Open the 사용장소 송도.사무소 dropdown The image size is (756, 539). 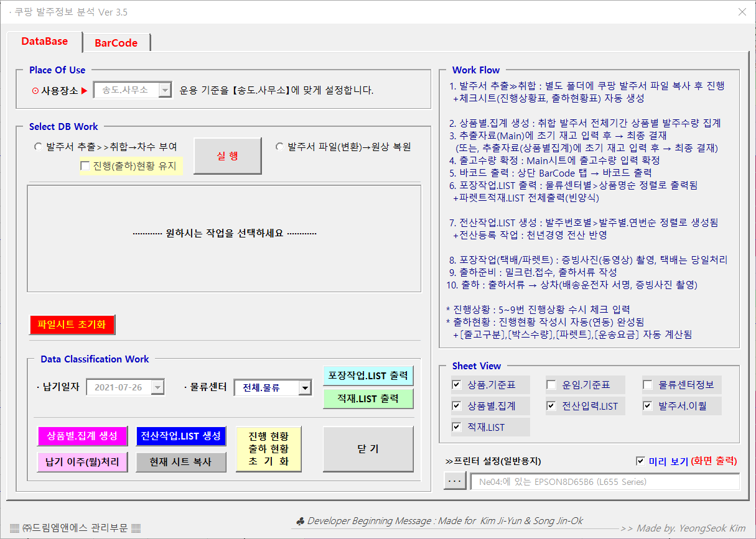(165, 90)
